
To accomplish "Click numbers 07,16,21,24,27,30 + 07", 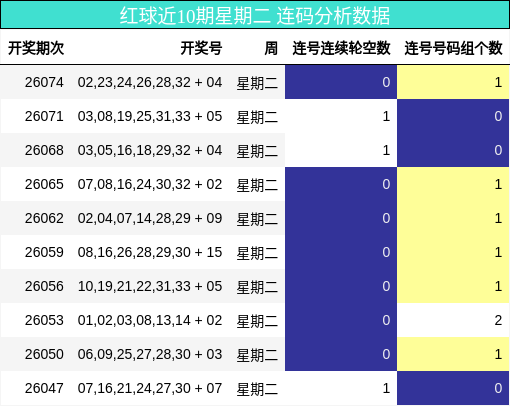I will [x=150, y=388].
